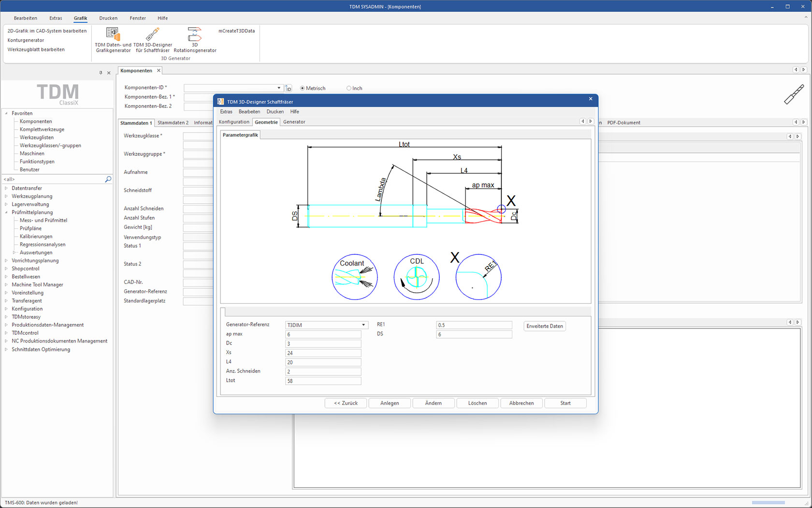Click the status bar progress indicator

pyautogui.click(x=768, y=503)
